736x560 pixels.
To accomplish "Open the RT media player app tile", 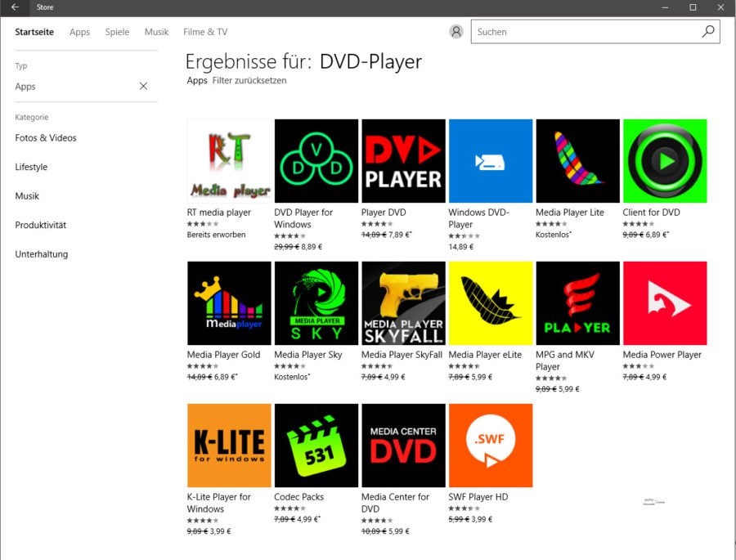I will (x=229, y=160).
